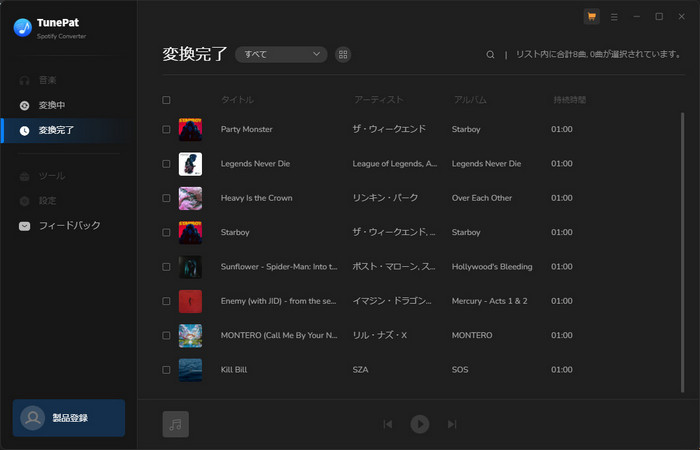The image size is (700, 450).
Task: Check the Enemy (with JID) checkbox
Action: (x=166, y=301)
